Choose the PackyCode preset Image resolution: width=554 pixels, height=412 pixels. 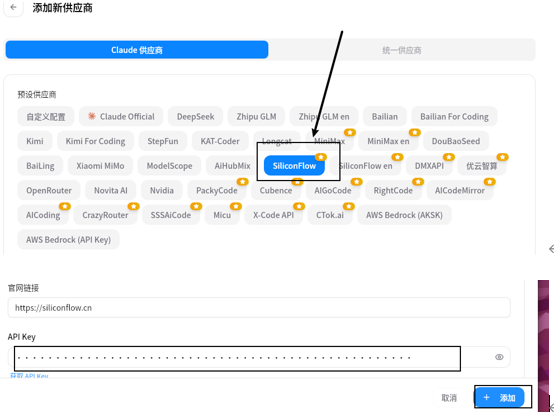(217, 190)
